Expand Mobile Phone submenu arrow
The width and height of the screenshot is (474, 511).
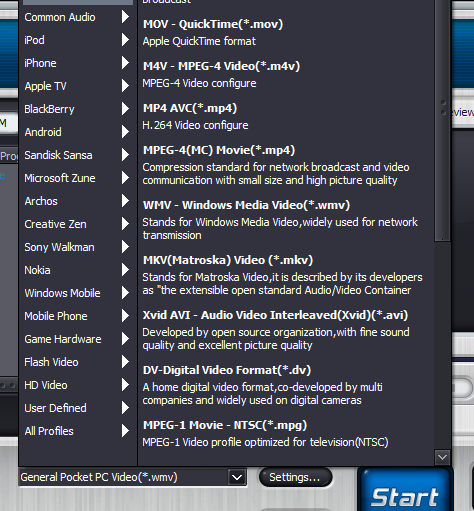tap(125, 316)
